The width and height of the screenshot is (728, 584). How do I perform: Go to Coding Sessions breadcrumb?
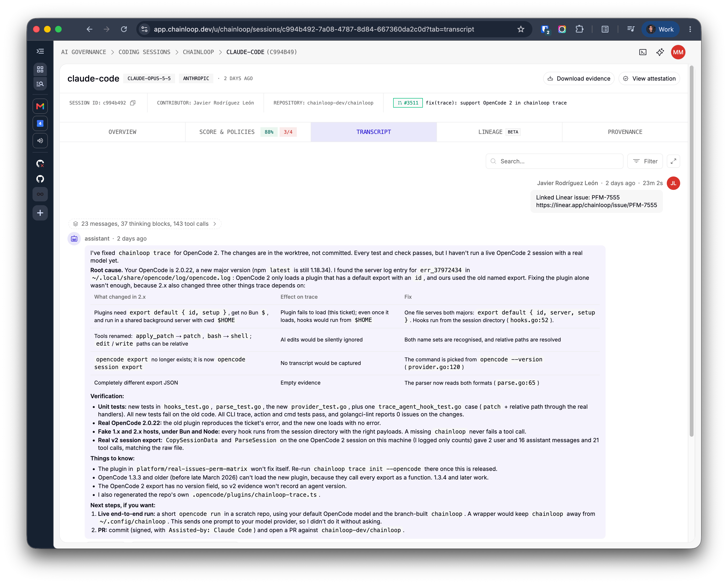(144, 52)
